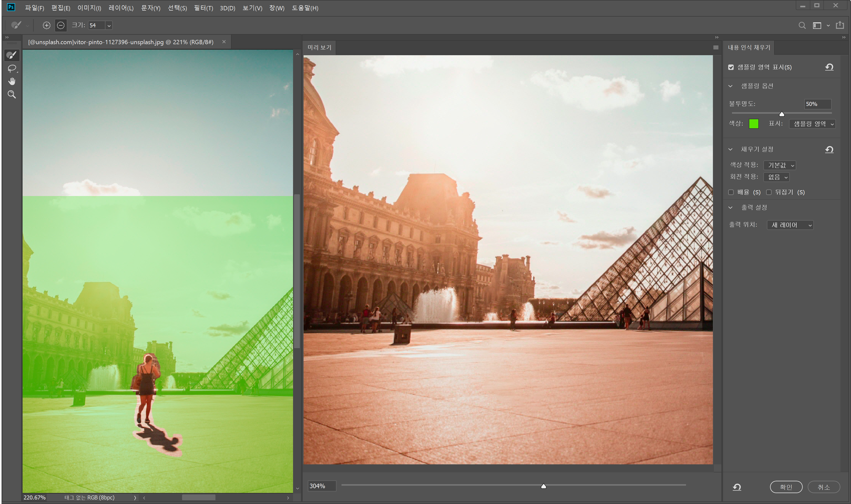Open the 선택(S) menu
Screen dimensions: 851x504
tap(177, 8)
